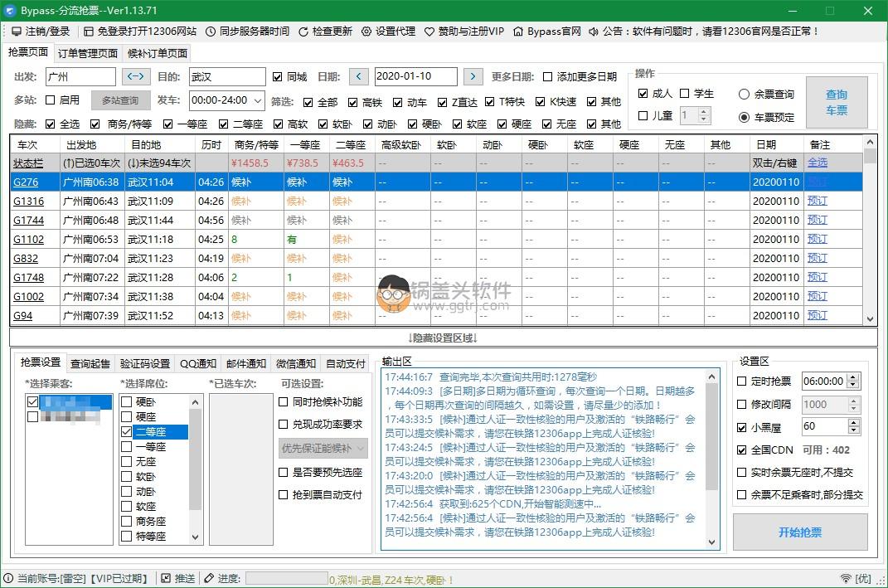Viewport: 888px width, 588px height.
Task: Go to previous date arrow
Action: coord(358,76)
